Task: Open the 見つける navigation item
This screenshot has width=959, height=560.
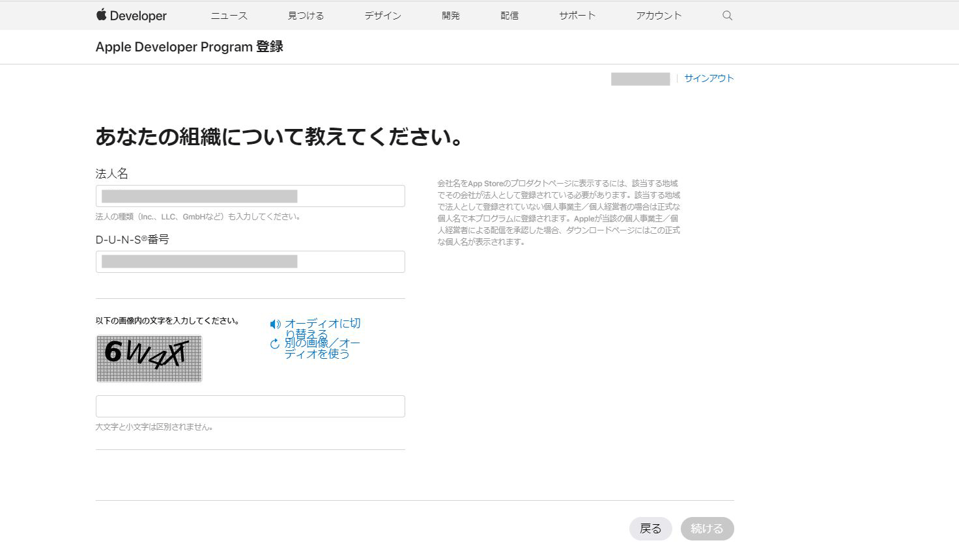Action: pyautogui.click(x=306, y=16)
